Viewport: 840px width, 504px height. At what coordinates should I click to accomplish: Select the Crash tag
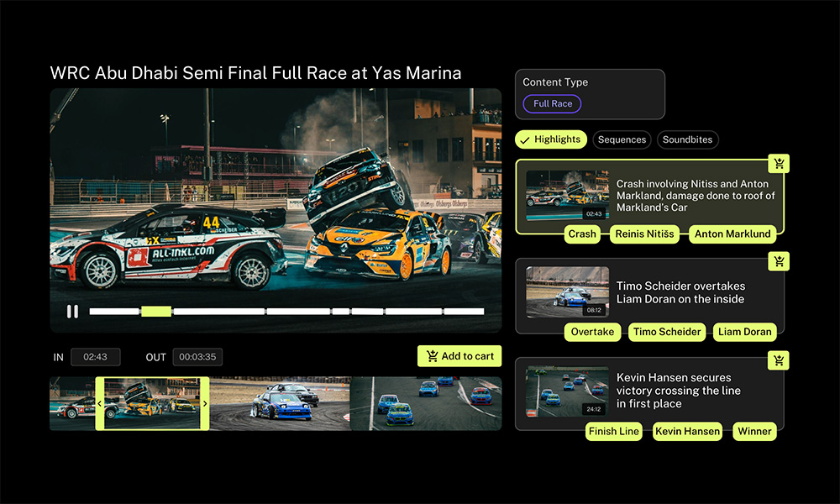tap(581, 234)
